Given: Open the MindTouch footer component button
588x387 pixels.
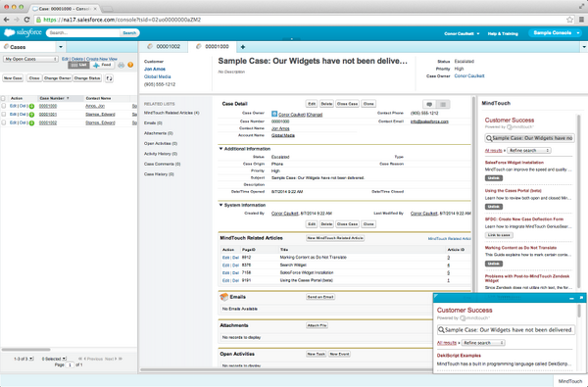Looking at the screenshot, I should pos(570,381).
